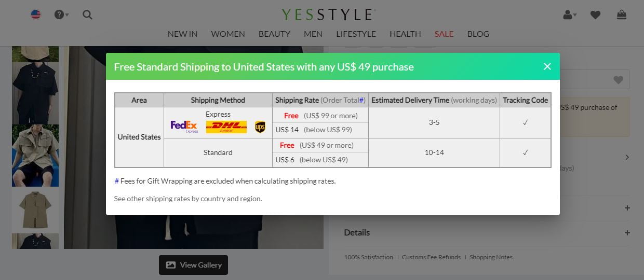Viewport: 644px width, 280px height.
Task: Open the wishlist heart icon in header
Action: [x=595, y=15]
